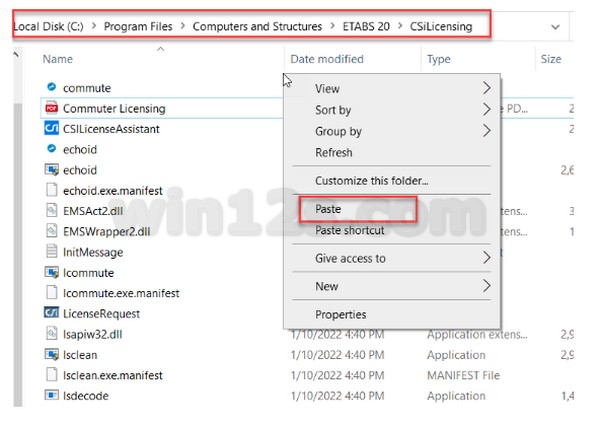Image resolution: width=600 pixels, height=424 pixels.
Task: Expand the address bar history dropdown
Action: 555,27
